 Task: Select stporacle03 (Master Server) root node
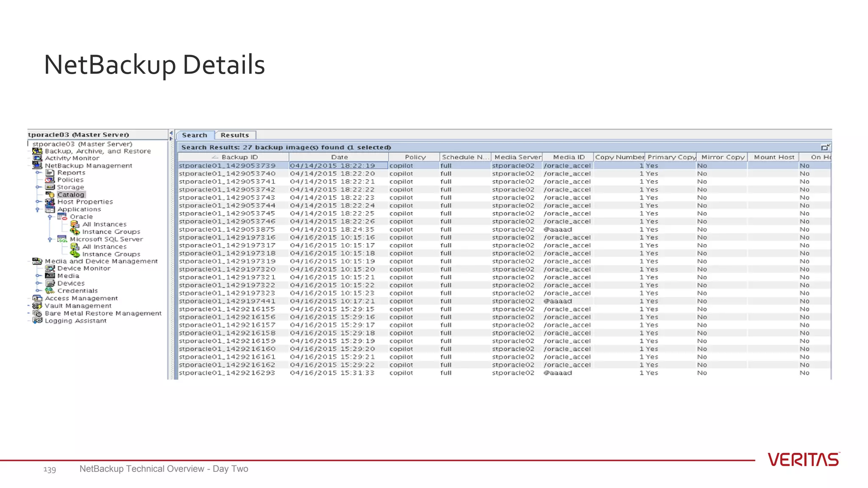[82, 144]
